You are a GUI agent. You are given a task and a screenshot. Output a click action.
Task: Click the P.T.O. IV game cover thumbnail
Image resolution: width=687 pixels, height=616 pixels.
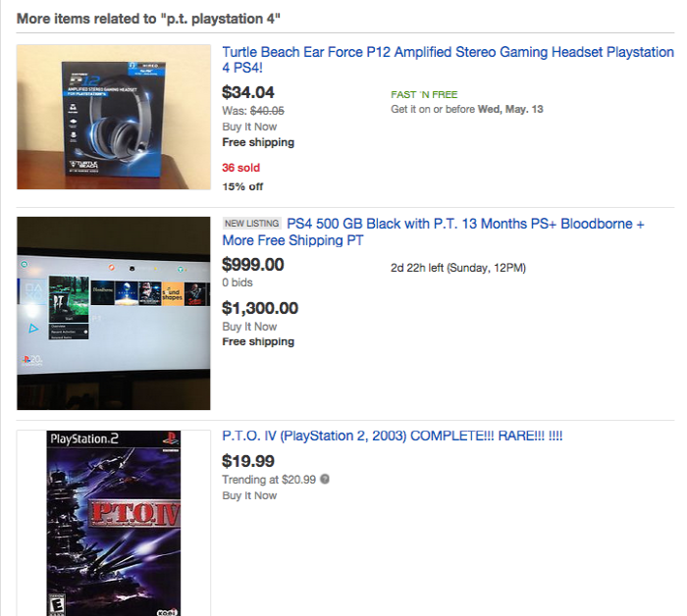114,523
